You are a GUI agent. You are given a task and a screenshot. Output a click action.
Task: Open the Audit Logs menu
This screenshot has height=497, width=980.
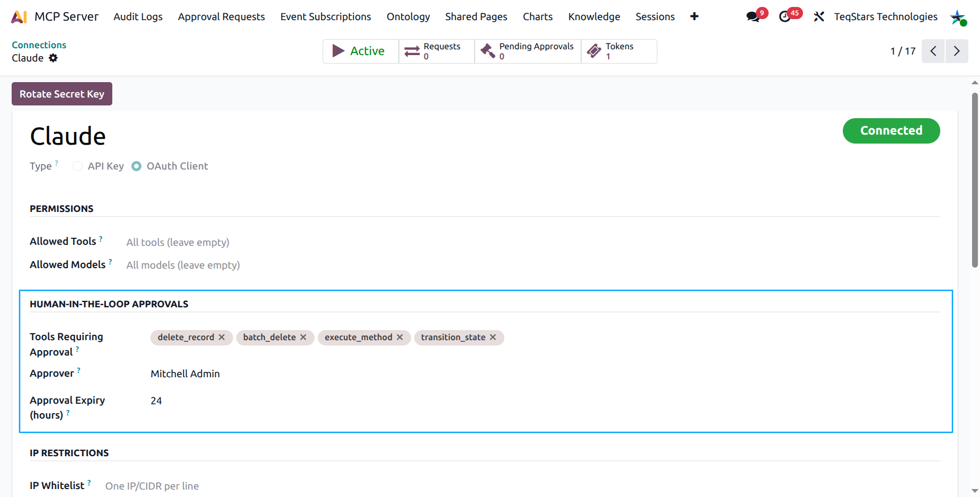tap(138, 17)
